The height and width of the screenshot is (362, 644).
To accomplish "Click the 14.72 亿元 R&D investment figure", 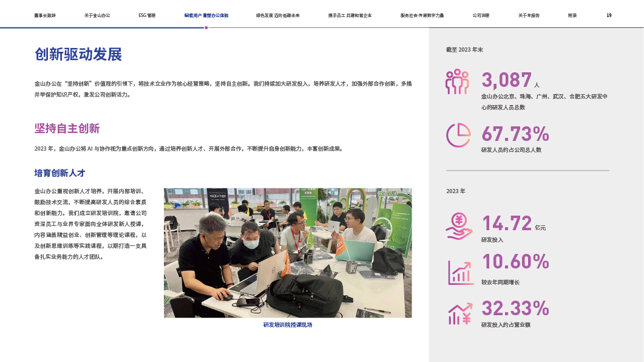I will [514, 224].
